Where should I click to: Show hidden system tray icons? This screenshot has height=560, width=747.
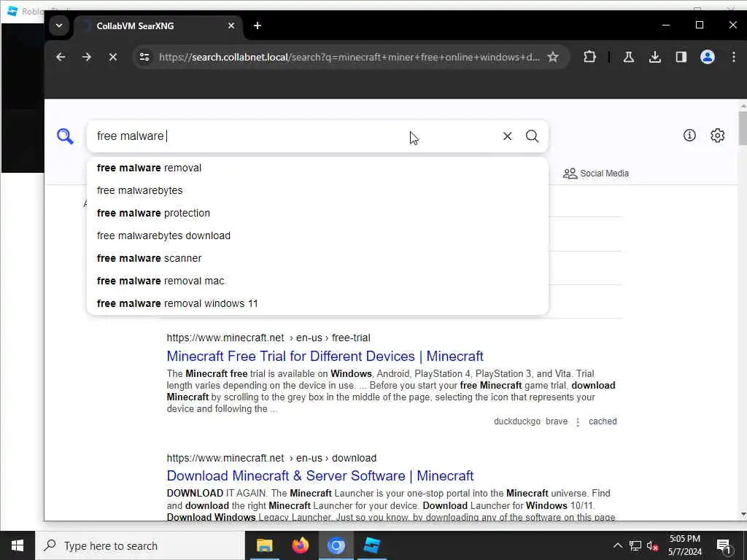tap(617, 545)
